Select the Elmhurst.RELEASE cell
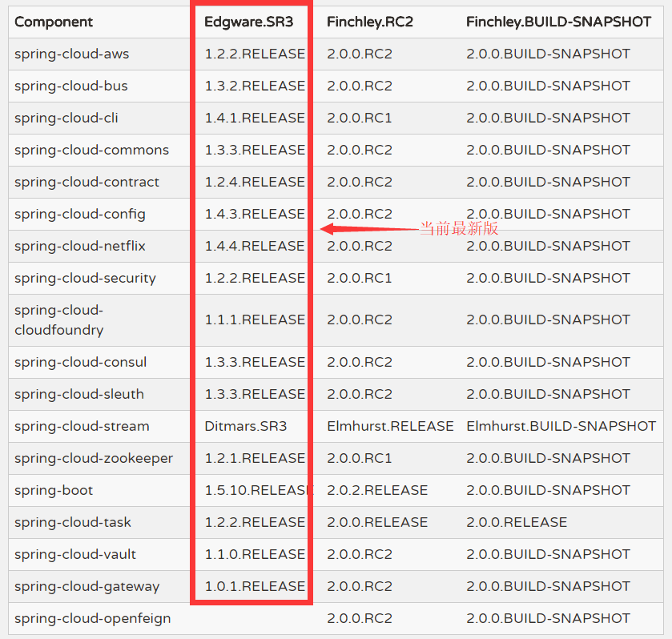The image size is (672, 639). pos(390,427)
